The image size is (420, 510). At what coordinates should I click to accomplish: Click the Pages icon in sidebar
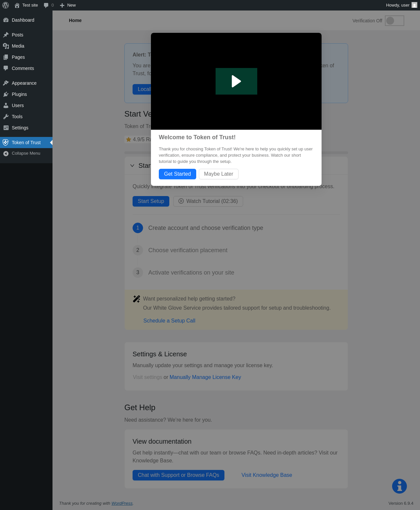(x=6, y=57)
